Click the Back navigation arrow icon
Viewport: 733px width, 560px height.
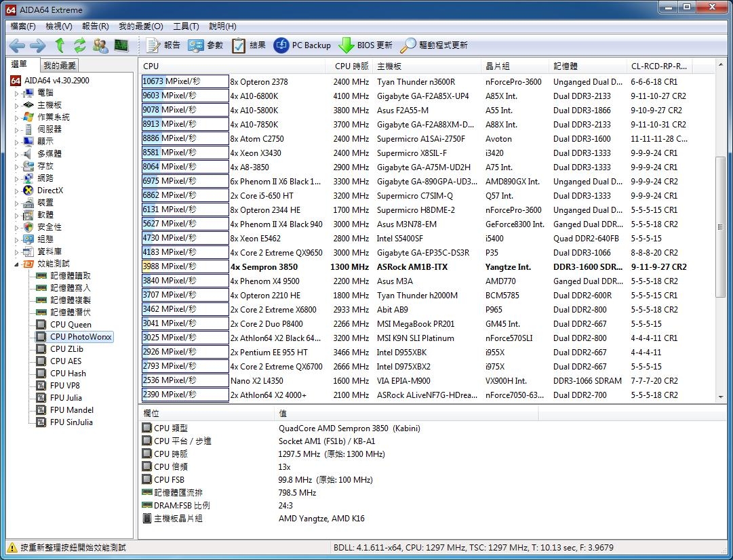tap(18, 45)
